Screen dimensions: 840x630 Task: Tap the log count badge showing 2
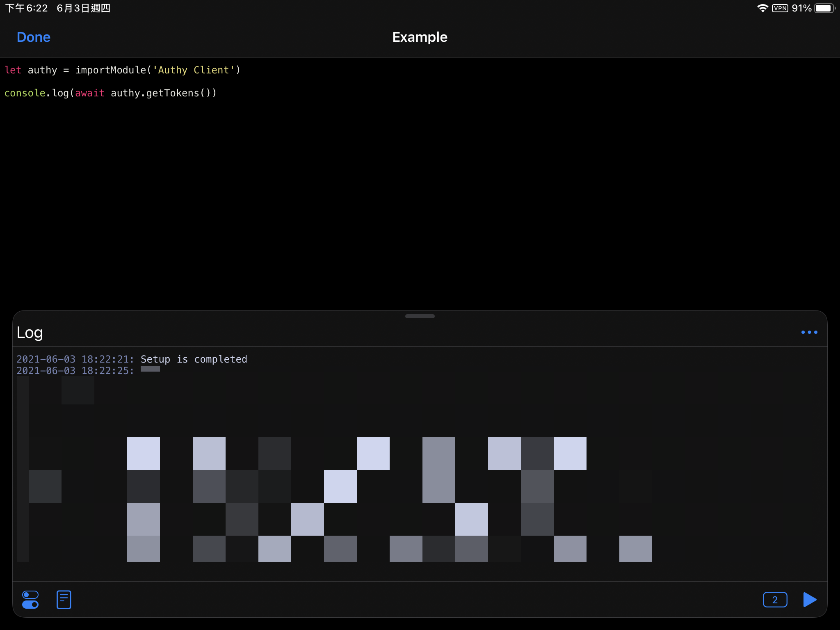coord(775,600)
